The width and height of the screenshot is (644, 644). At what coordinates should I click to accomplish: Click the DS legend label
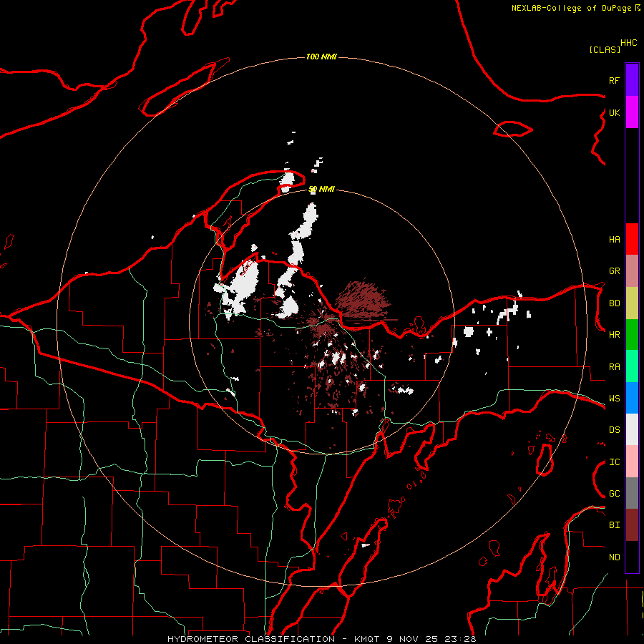coord(614,430)
